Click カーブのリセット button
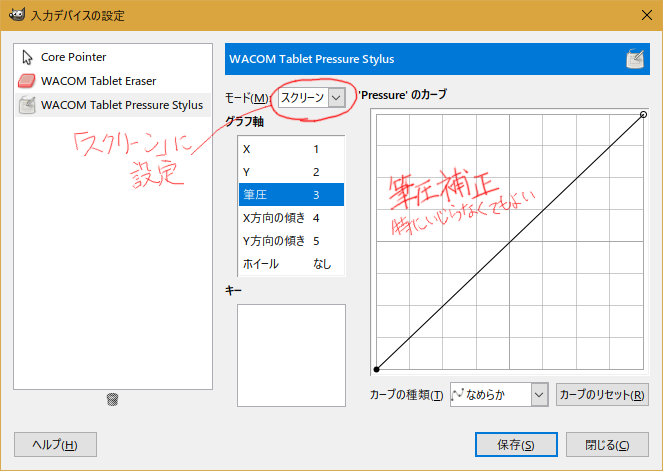 [602, 394]
